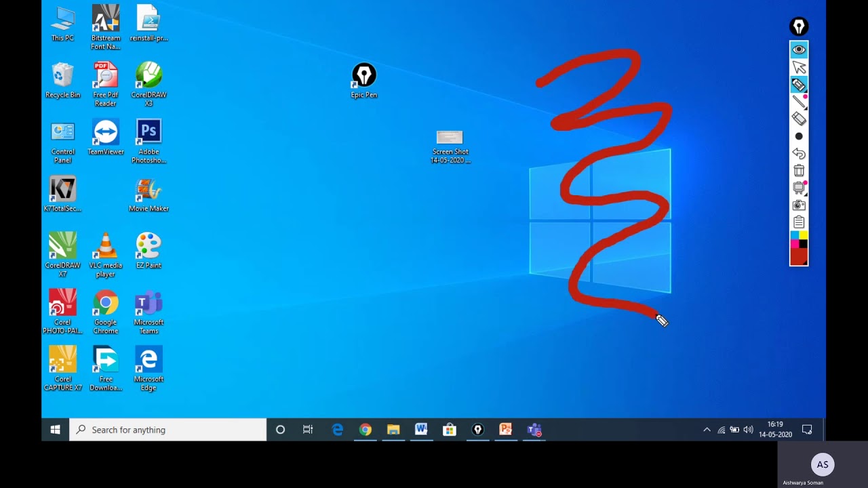This screenshot has width=868, height=488.
Task: Open Task View on the taskbar
Action: [308, 430]
